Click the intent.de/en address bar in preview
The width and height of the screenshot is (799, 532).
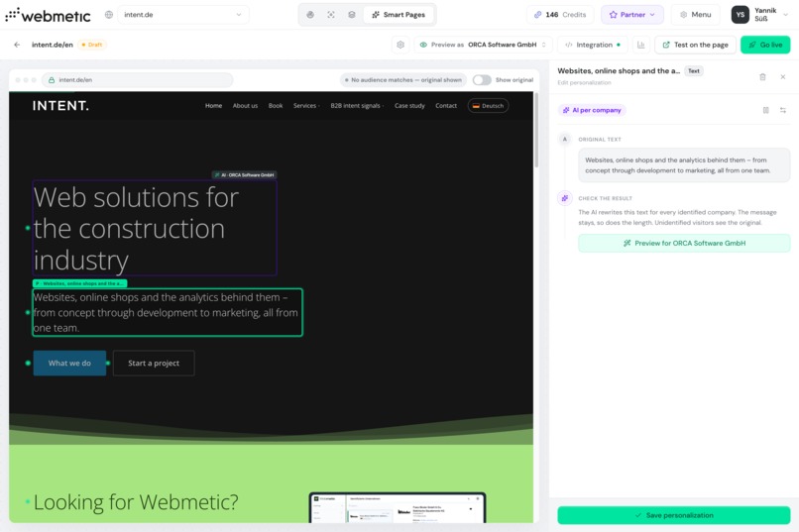(138, 80)
